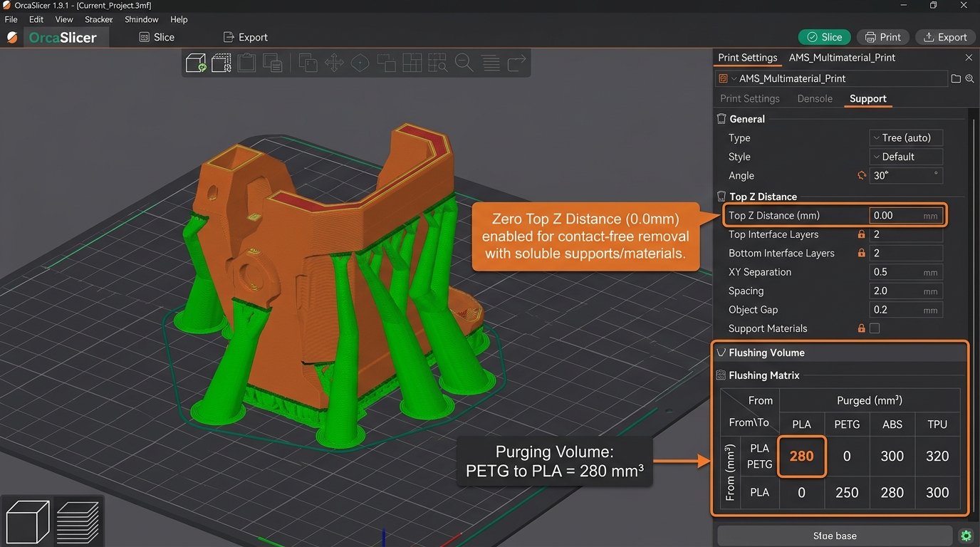Click the wide button below the Flushing Matrix
Screen dimensions: 980x547
click(835, 536)
